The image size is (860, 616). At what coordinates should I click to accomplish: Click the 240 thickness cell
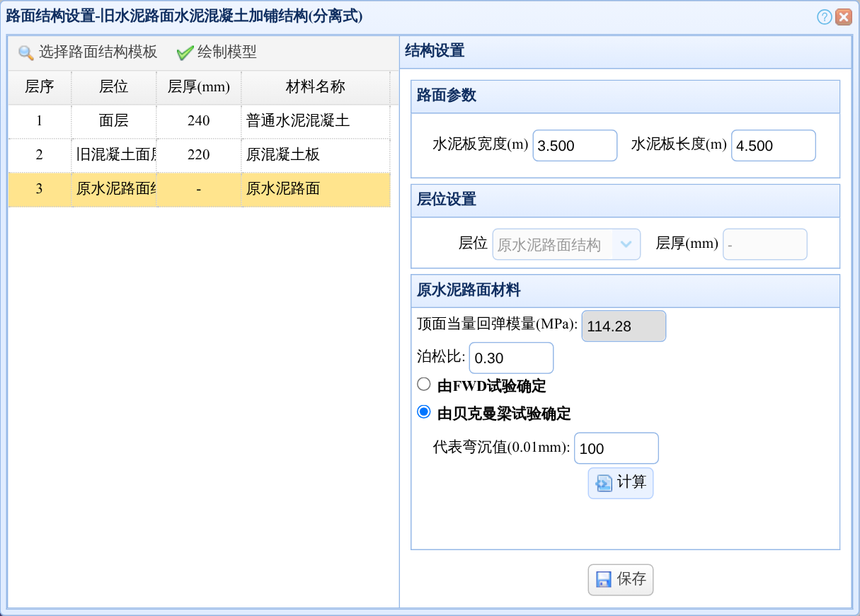point(199,121)
